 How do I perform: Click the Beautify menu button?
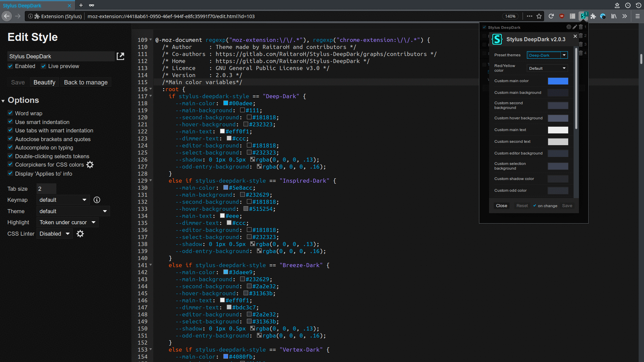point(44,82)
